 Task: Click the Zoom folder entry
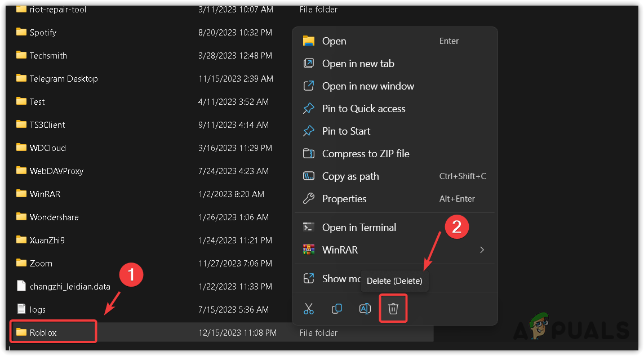point(41,263)
